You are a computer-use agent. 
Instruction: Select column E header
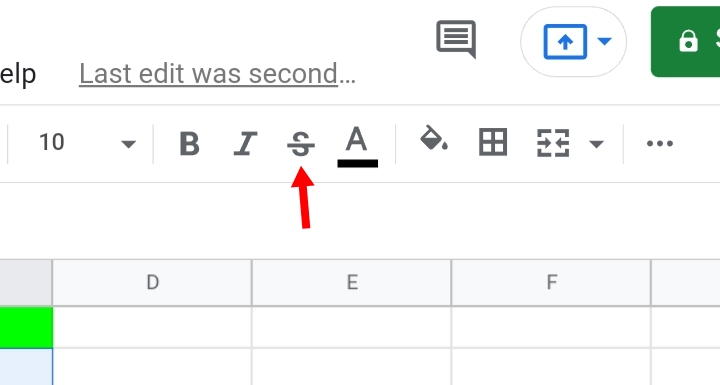coord(352,282)
